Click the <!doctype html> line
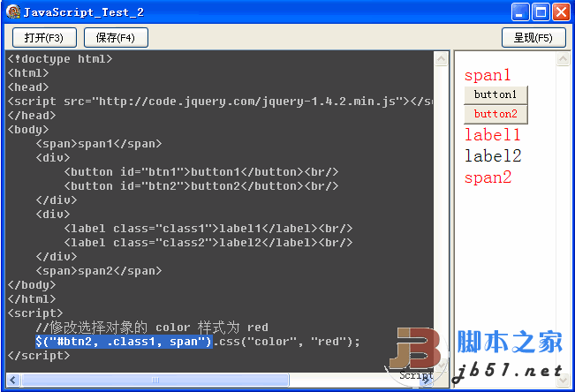Screen dimensions: 575x392 60,58
